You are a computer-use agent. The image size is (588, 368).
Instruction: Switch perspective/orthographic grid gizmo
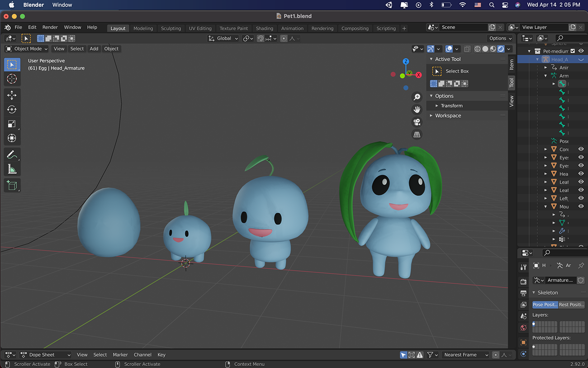417,134
